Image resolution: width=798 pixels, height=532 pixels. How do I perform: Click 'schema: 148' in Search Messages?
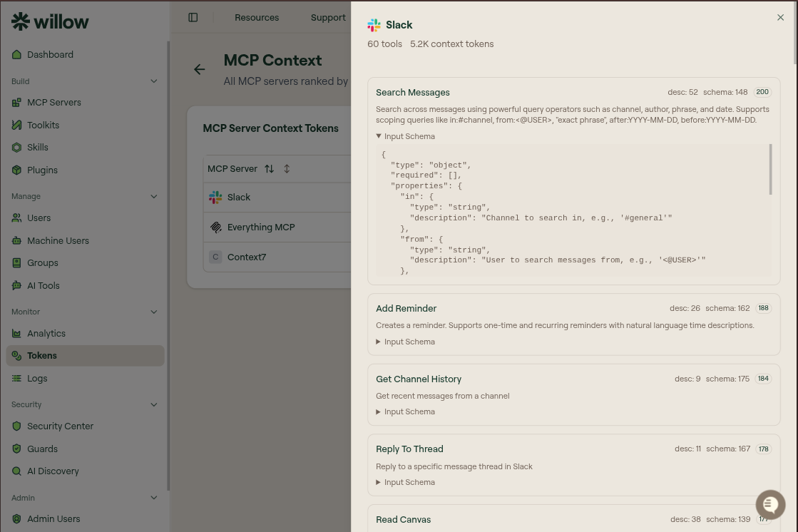[x=725, y=92]
